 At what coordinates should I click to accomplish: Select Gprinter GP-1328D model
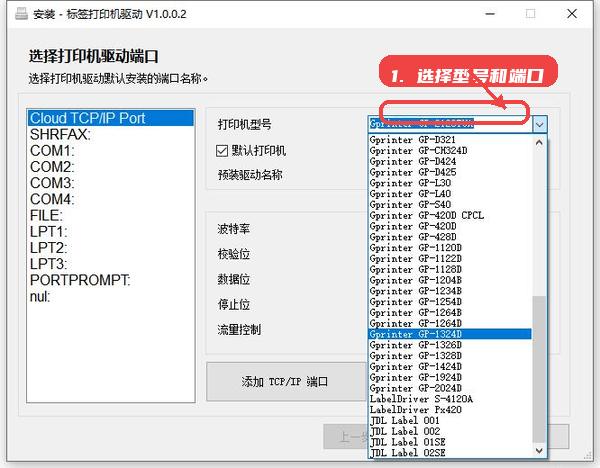[450, 356]
